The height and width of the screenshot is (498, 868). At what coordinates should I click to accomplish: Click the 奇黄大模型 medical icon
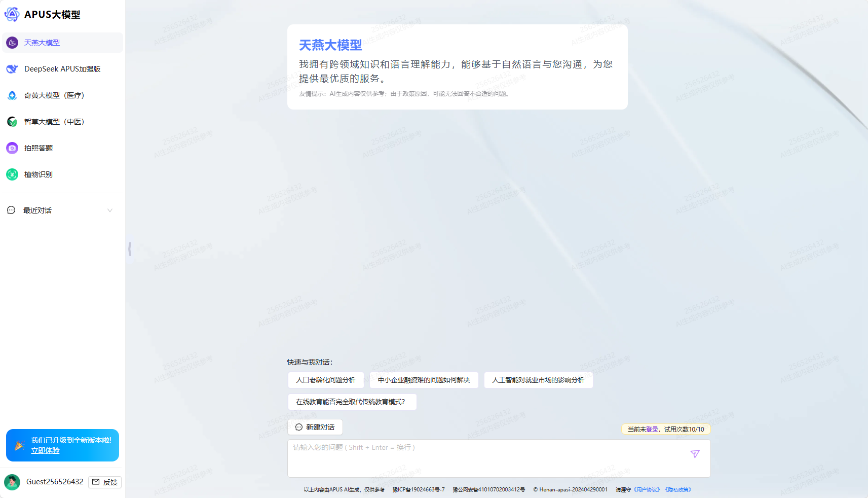pos(12,95)
